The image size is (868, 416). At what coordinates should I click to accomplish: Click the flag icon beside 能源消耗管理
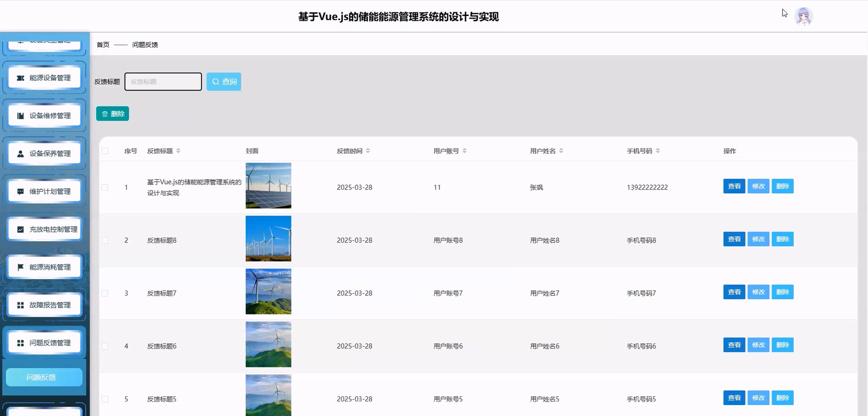[21, 267]
